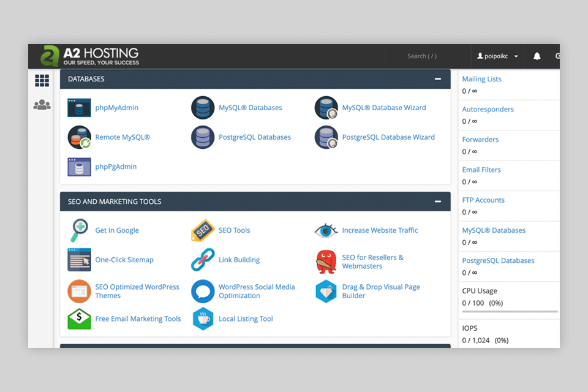This screenshot has width=588, height=392.
Task: Open the phpPgAdmin link
Action: tap(116, 167)
